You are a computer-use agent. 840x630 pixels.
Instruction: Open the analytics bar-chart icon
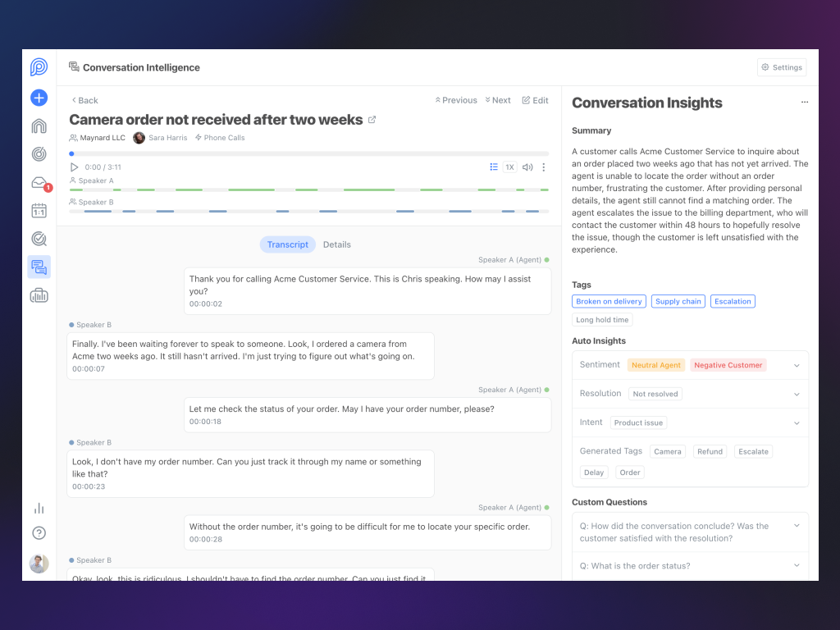pos(39,508)
